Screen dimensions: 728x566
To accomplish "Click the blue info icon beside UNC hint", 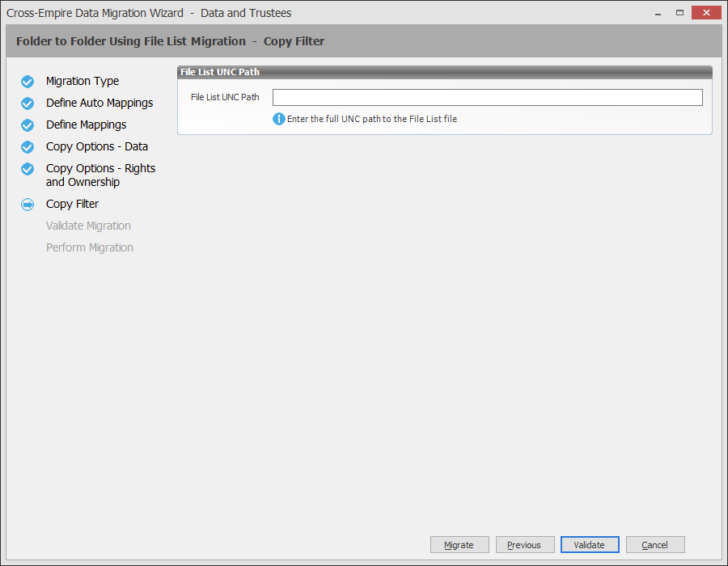I will (278, 119).
